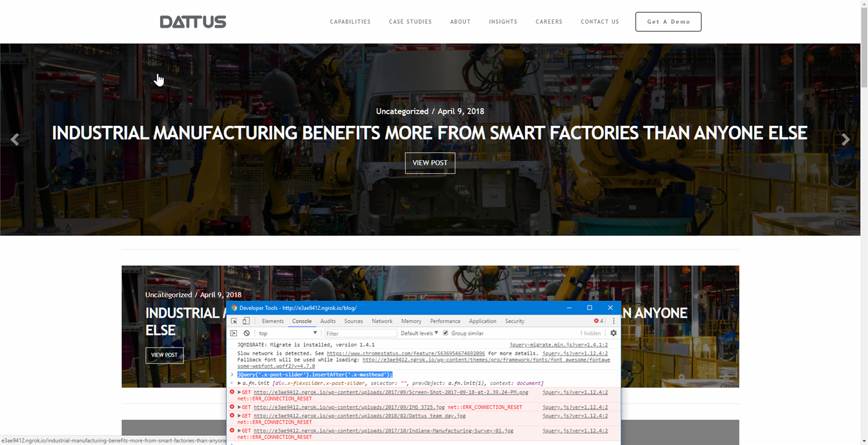Expand the a.fn.init result object
This screenshot has height=445, width=868.
240,383
